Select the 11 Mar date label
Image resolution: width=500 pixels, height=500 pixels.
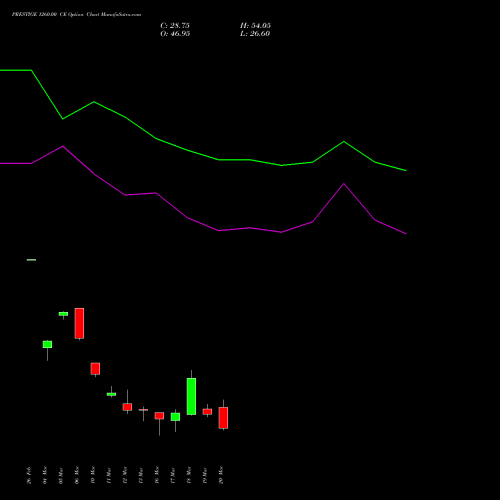[109, 475]
